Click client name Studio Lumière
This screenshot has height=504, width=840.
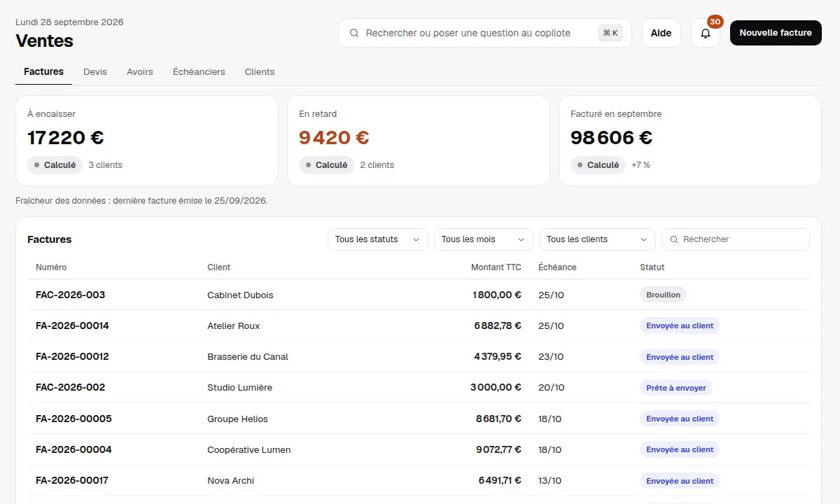pyautogui.click(x=240, y=387)
